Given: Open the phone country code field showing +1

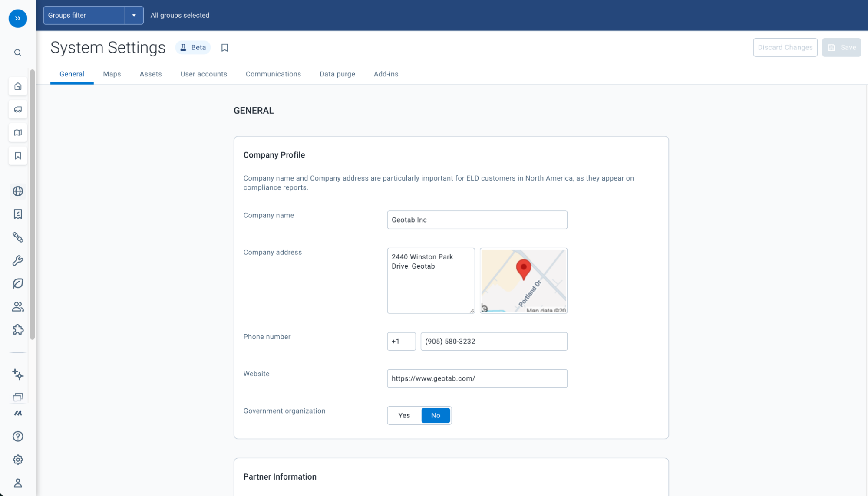Looking at the screenshot, I should pyautogui.click(x=401, y=341).
